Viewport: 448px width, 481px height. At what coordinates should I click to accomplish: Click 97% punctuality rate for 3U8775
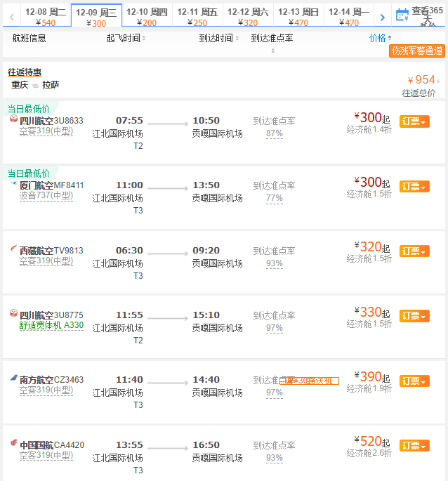point(275,328)
